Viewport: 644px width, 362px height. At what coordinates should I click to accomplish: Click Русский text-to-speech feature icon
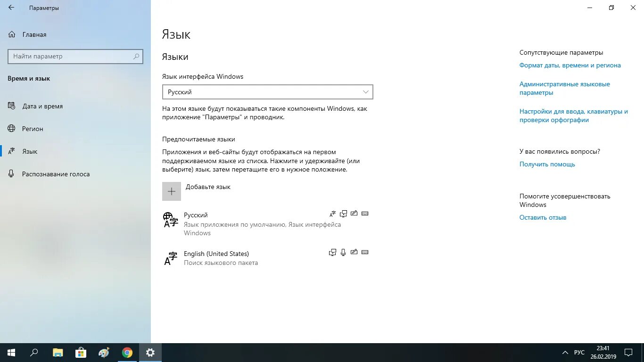click(x=343, y=214)
